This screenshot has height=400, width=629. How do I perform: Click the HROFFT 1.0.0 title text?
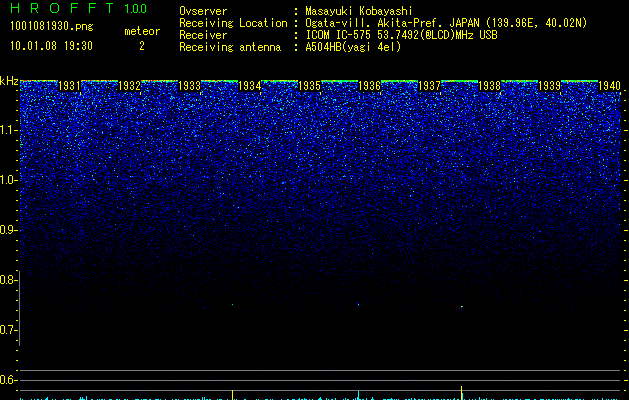point(78,8)
